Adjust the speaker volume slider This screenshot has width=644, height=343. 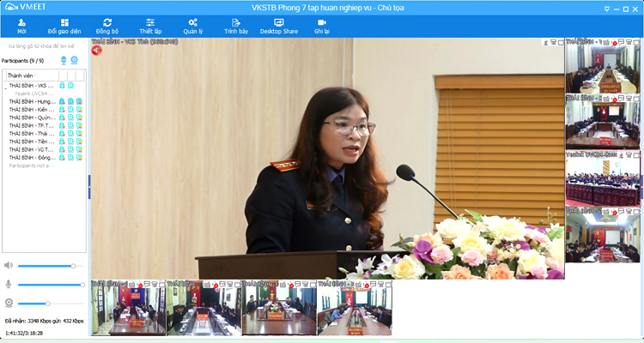tap(50, 266)
